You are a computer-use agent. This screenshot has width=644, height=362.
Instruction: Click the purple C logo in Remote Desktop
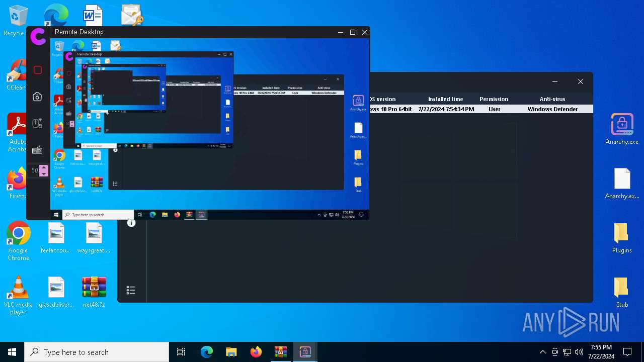(x=38, y=36)
